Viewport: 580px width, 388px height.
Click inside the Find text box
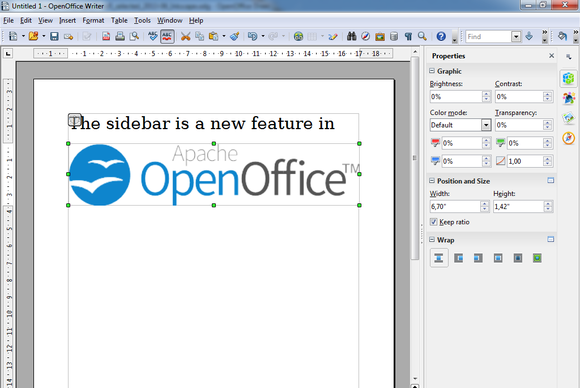click(488, 36)
